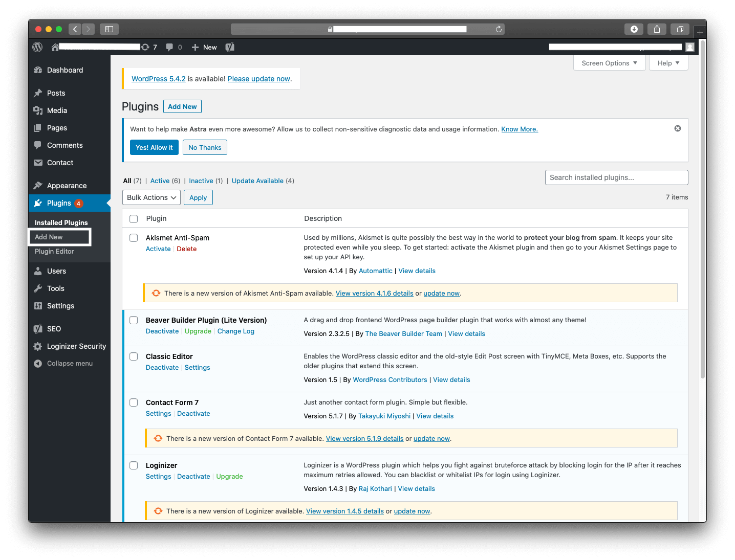Click the No Thanks button
Screen dimensions: 735x560
coord(205,147)
